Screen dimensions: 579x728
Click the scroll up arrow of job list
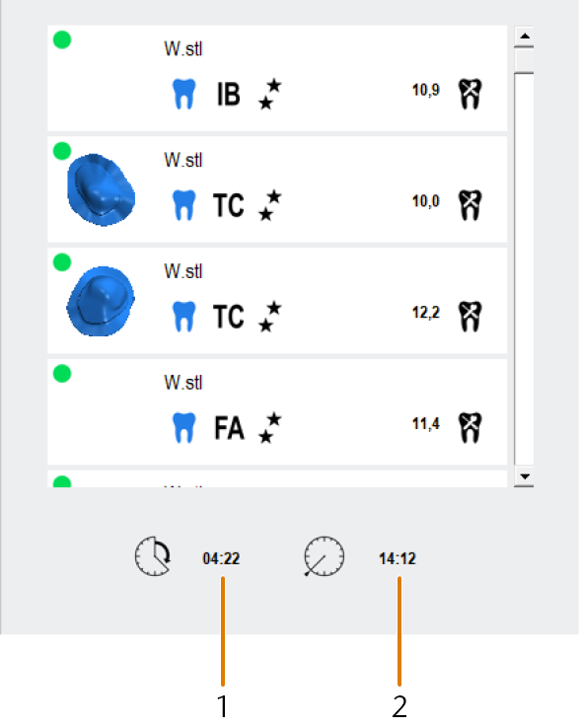tap(525, 36)
